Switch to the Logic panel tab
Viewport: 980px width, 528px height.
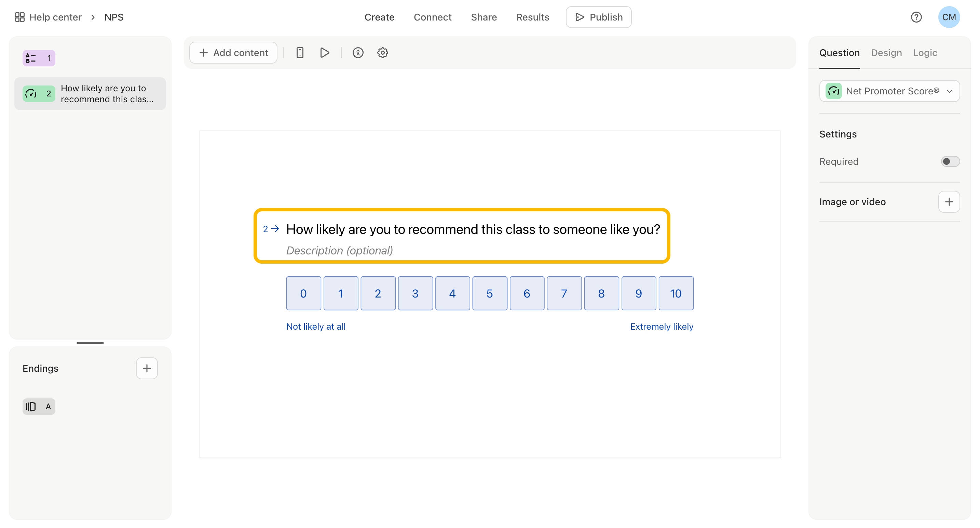925,53
